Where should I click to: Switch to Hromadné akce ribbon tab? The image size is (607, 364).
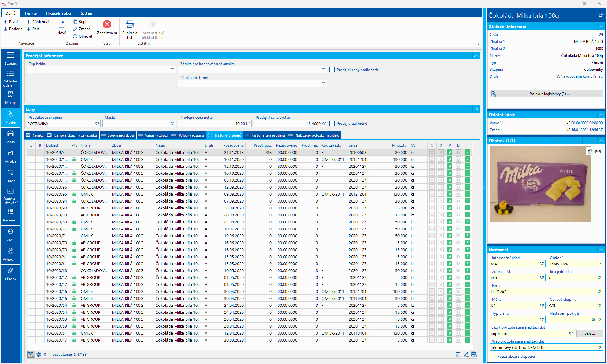tap(59, 13)
